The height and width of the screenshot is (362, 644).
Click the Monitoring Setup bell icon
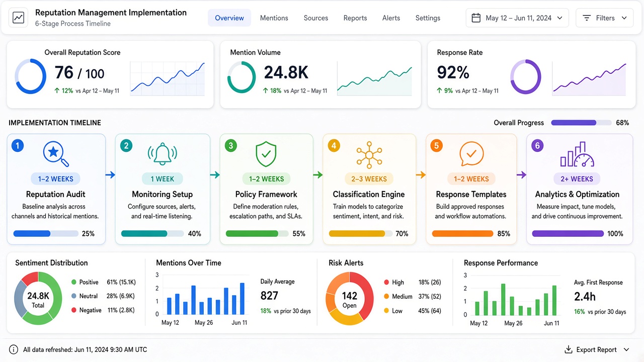162,154
